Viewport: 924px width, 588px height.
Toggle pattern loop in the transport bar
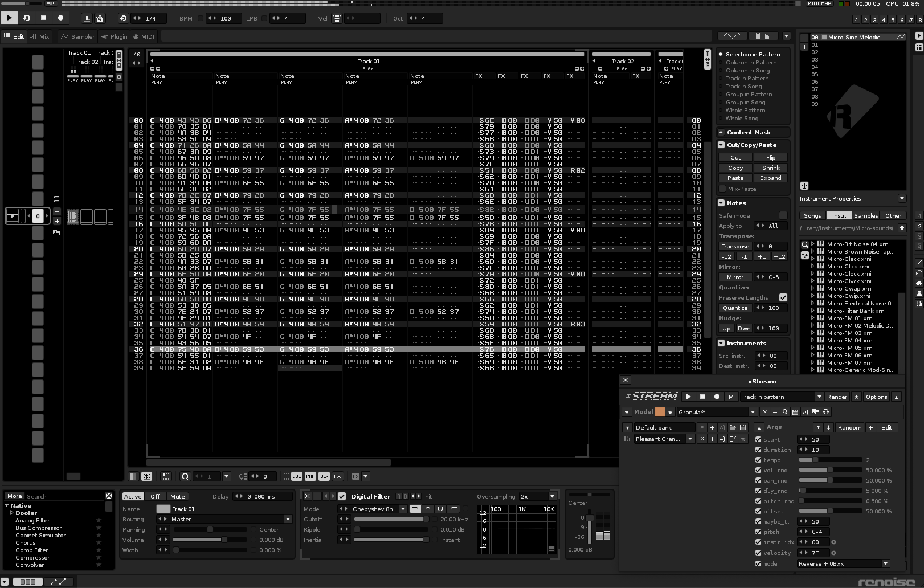26,18
